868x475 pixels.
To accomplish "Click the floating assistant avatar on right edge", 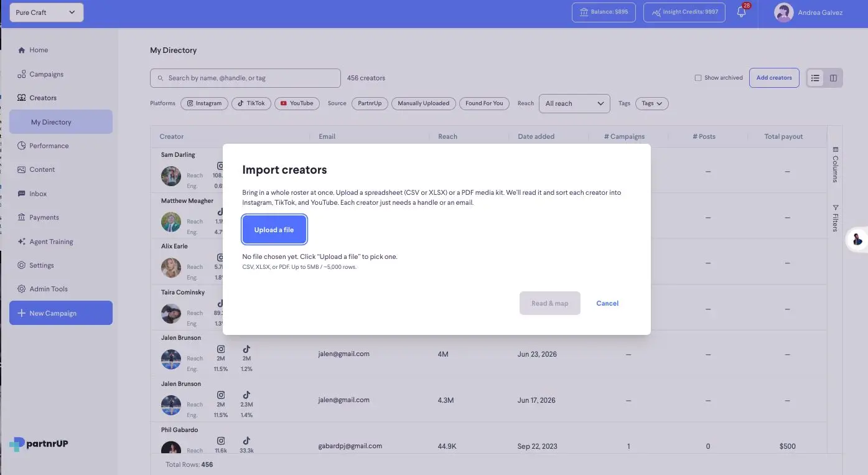I will click(857, 239).
